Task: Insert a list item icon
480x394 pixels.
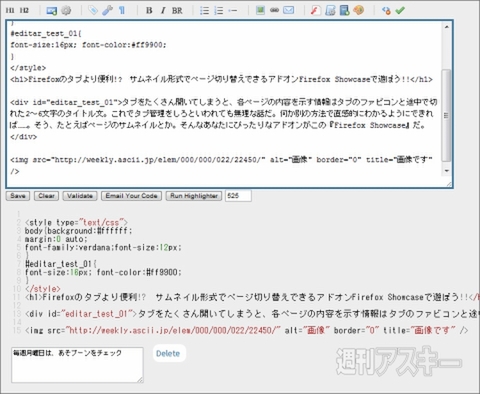Action: pyautogui.click(x=233, y=11)
